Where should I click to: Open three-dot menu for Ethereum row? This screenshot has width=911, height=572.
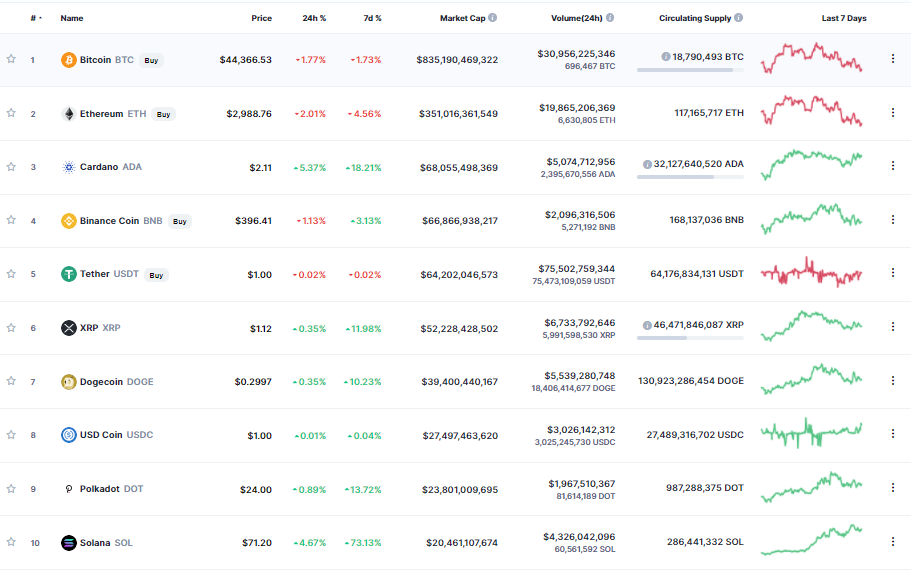tap(893, 113)
